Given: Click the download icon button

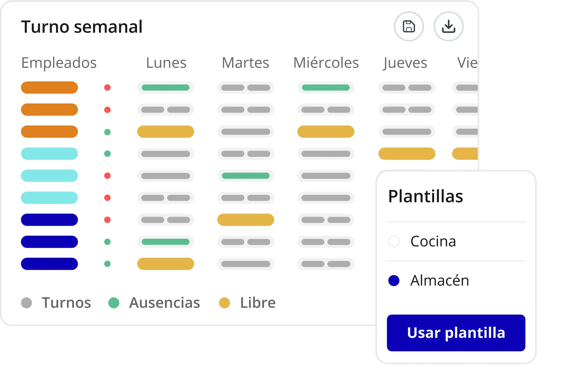Looking at the screenshot, I should [448, 26].
